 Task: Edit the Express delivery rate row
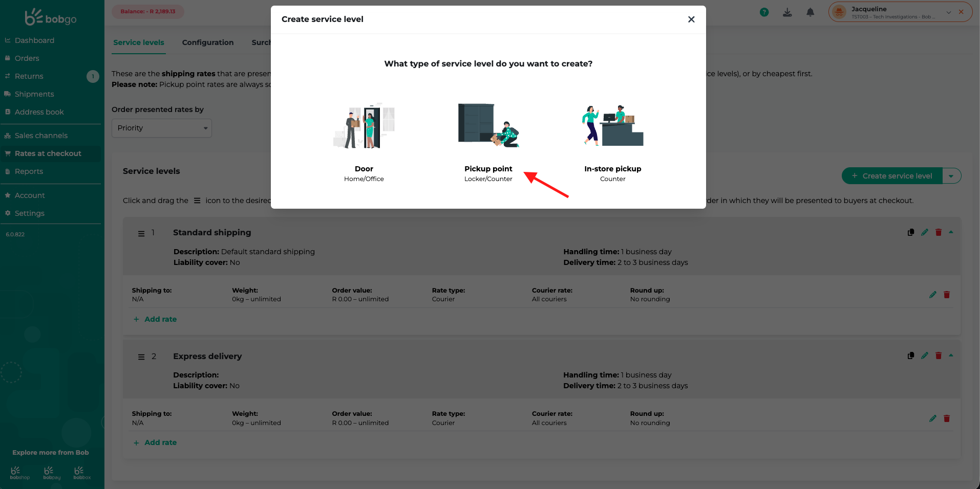(933, 418)
